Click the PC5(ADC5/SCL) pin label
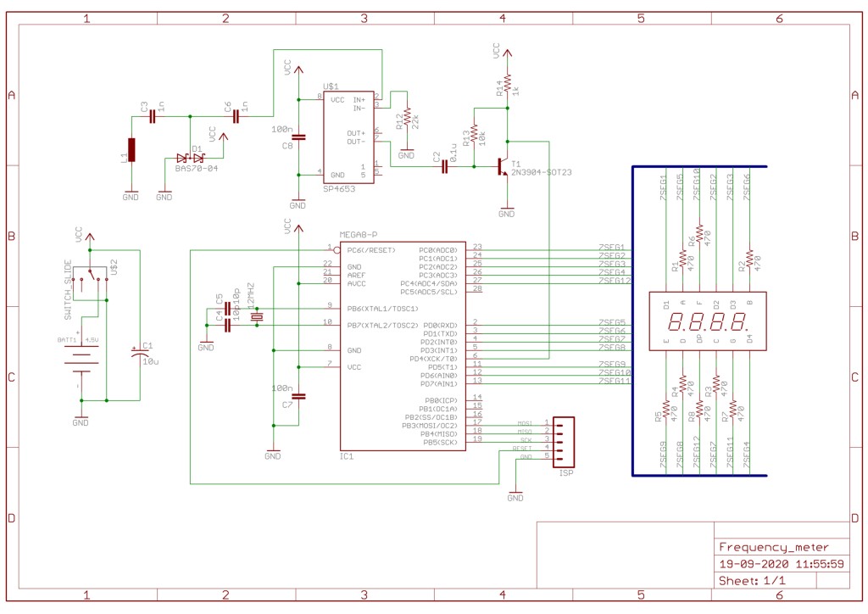Viewport: 868px width, 614px height. coord(429,292)
